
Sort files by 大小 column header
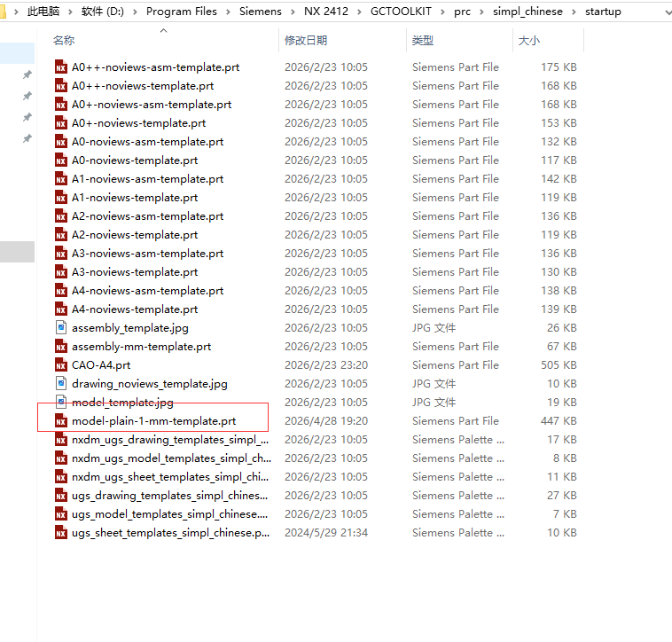(x=529, y=41)
